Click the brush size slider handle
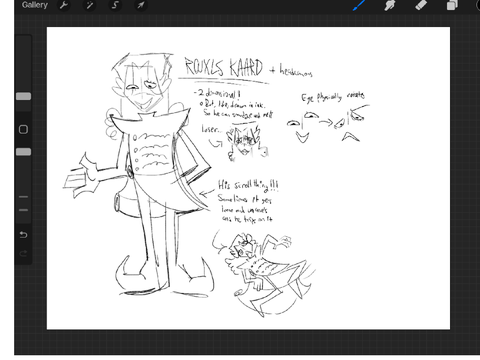The height and width of the screenshot is (360, 480). [x=23, y=96]
